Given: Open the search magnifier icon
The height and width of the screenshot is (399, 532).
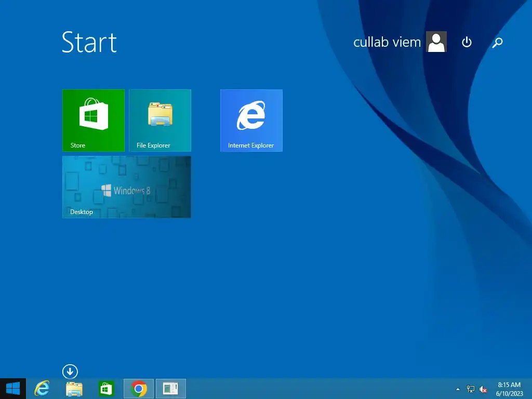Looking at the screenshot, I should [497, 43].
